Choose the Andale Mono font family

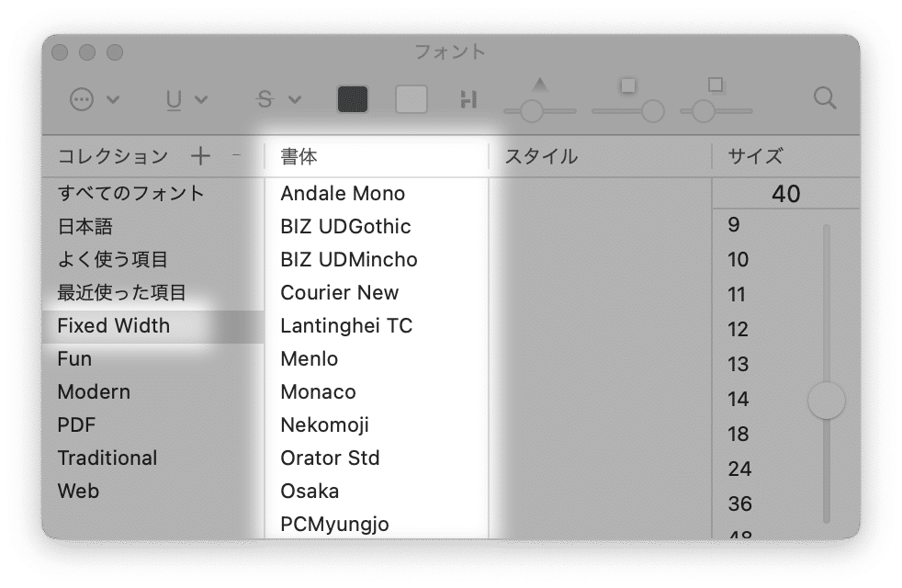377,193
